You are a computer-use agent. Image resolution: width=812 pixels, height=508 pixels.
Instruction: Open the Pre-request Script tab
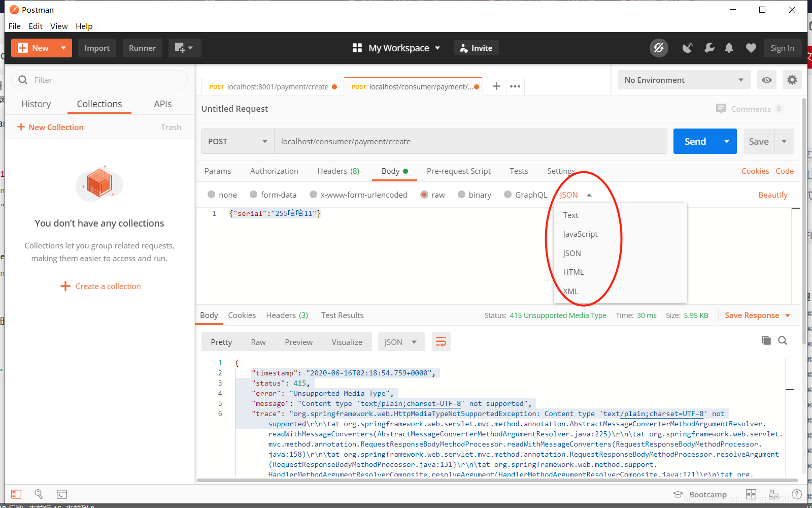pyautogui.click(x=459, y=171)
